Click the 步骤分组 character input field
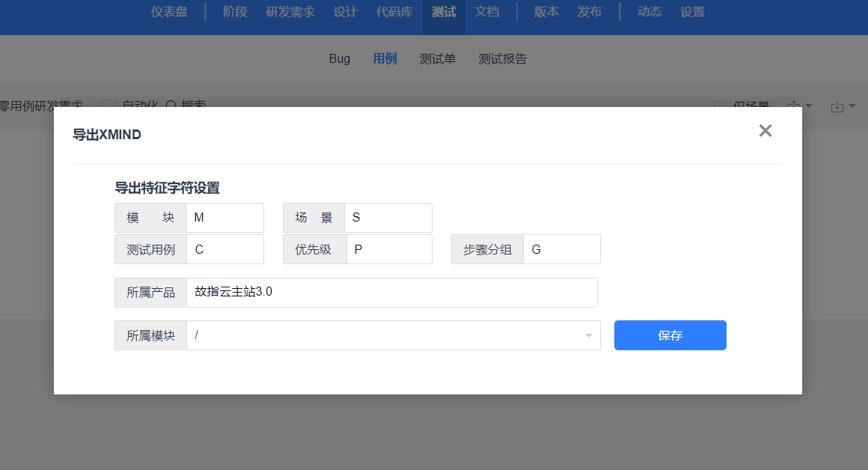 point(561,249)
